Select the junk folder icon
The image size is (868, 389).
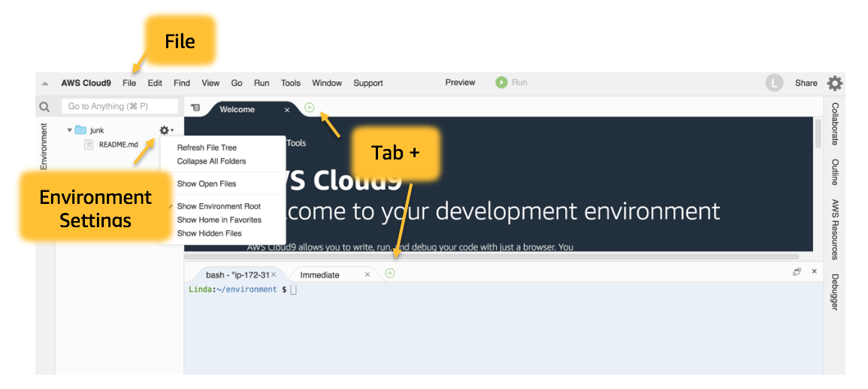[81, 130]
